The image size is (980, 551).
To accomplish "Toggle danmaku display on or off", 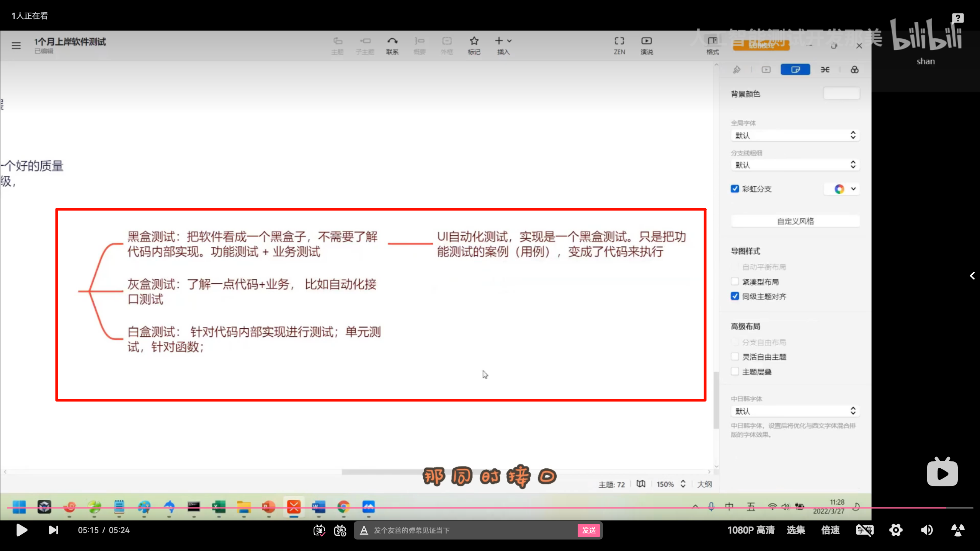I will click(x=319, y=530).
